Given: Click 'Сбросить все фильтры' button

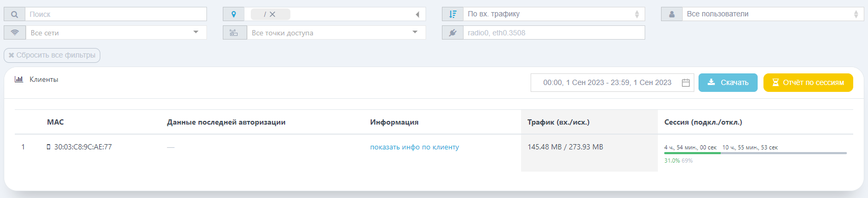Looking at the screenshot, I should [52, 55].
